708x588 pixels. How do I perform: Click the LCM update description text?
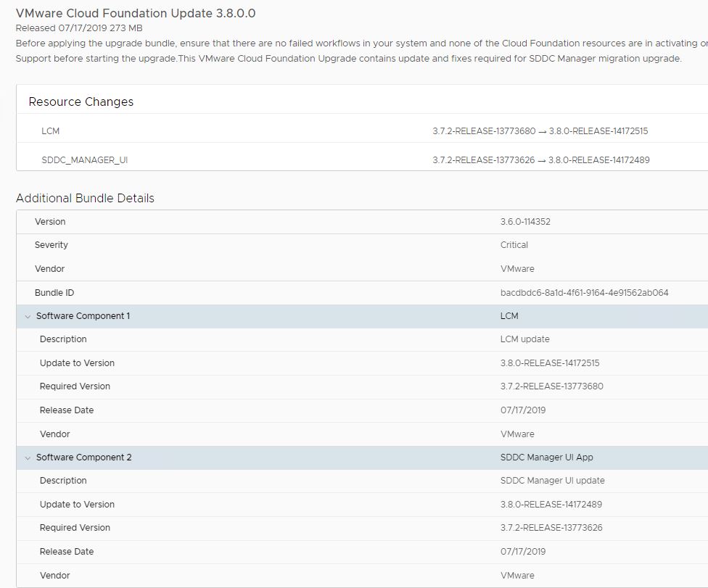pyautogui.click(x=524, y=339)
